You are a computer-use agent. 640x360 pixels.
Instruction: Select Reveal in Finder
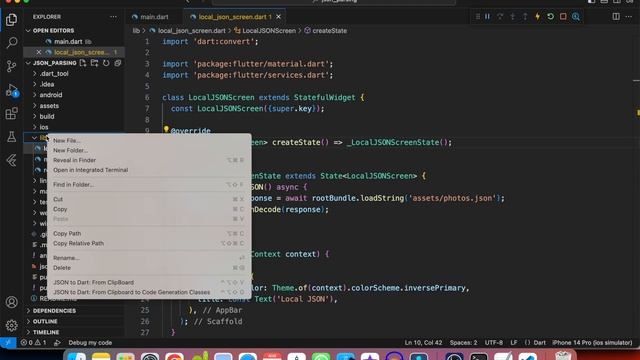149,160
